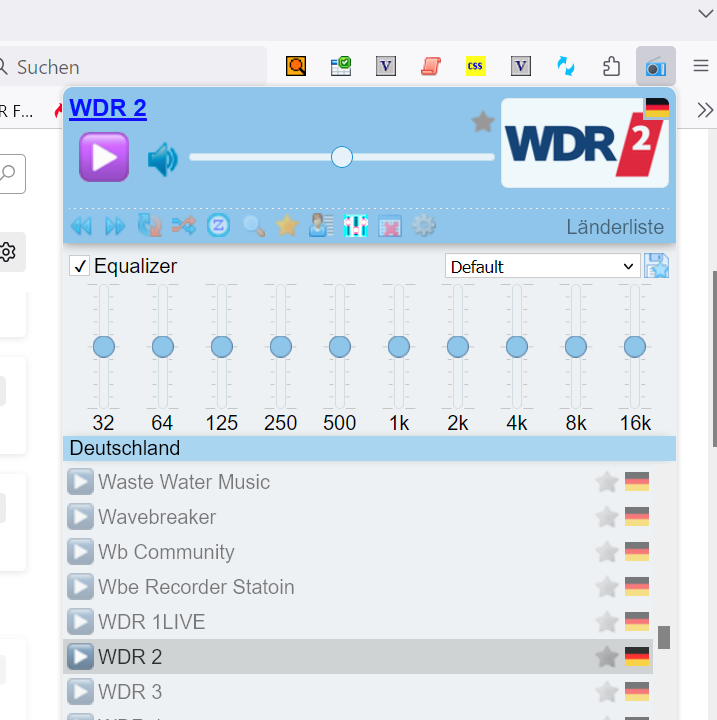The image size is (717, 720).
Task: Open station search magnifier icon
Action: (x=253, y=226)
